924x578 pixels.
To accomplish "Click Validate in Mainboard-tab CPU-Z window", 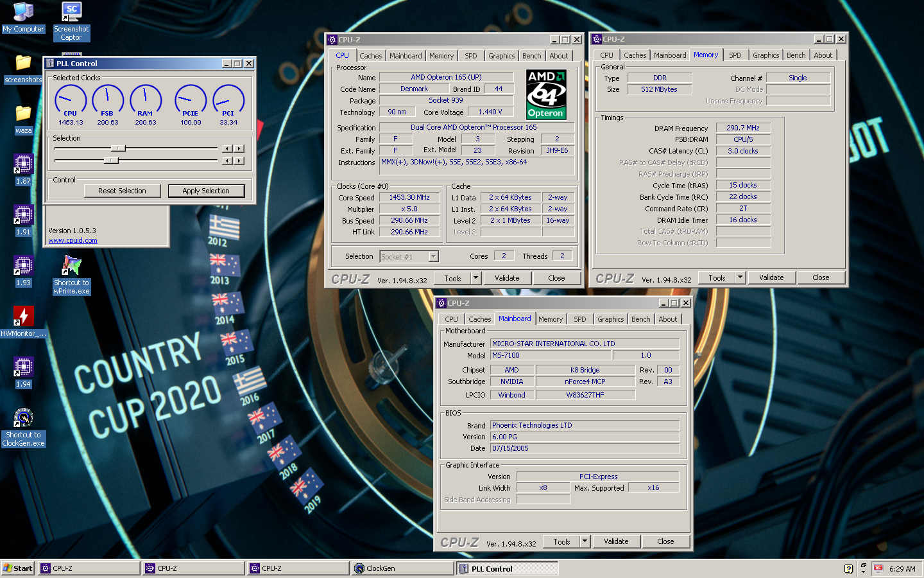I will [x=616, y=541].
